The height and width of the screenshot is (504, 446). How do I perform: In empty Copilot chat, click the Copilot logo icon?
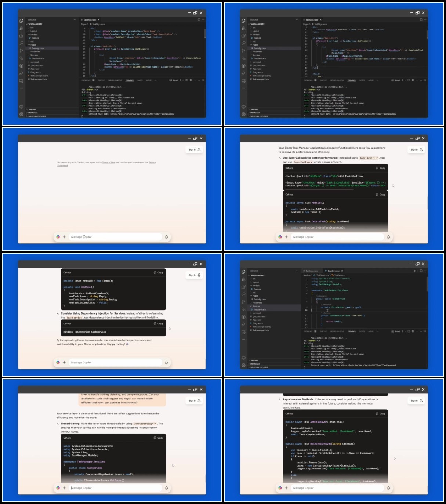click(x=58, y=237)
